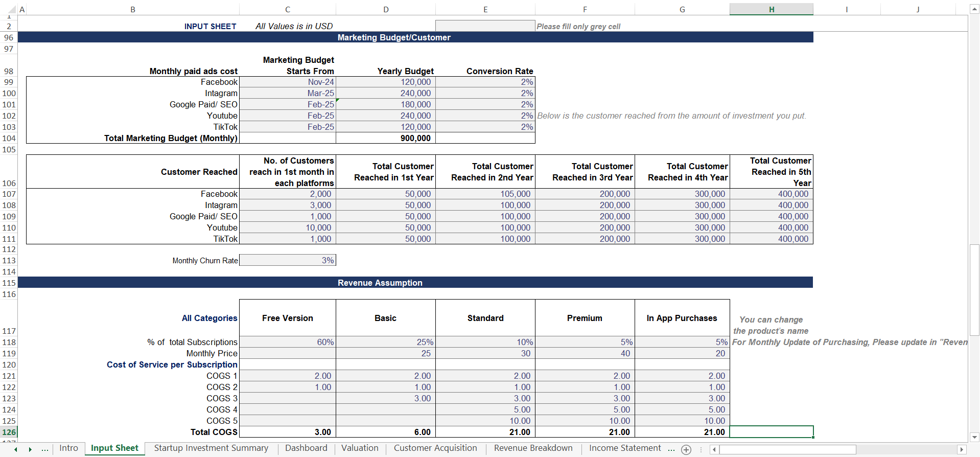Click the horizontal scrollbar thumb
The width and height of the screenshot is (980, 457).
click(x=787, y=450)
